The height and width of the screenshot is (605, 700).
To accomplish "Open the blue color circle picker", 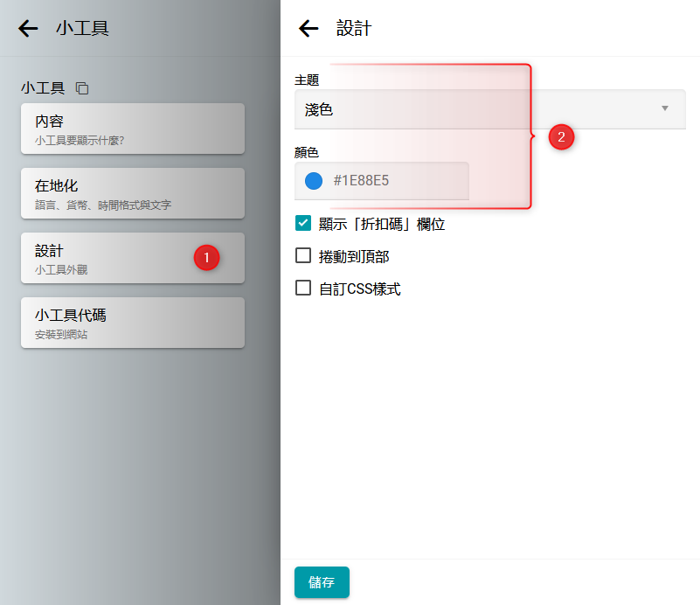I will 314,181.
